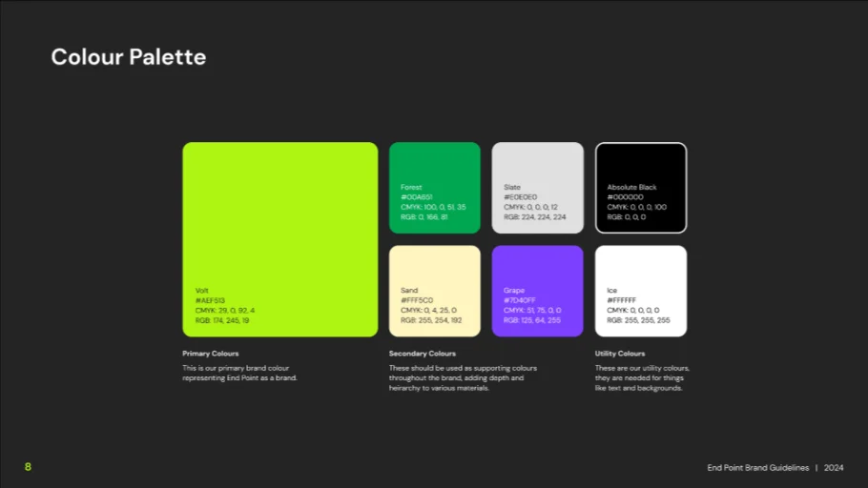The height and width of the screenshot is (488, 868).
Task: Pick the Ice white swatch
Action: click(x=641, y=291)
